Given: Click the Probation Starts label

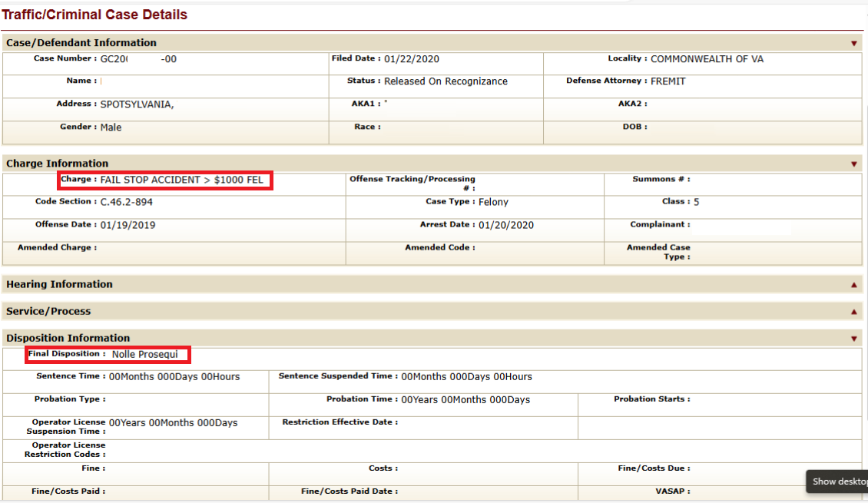Looking at the screenshot, I should coord(652,399).
